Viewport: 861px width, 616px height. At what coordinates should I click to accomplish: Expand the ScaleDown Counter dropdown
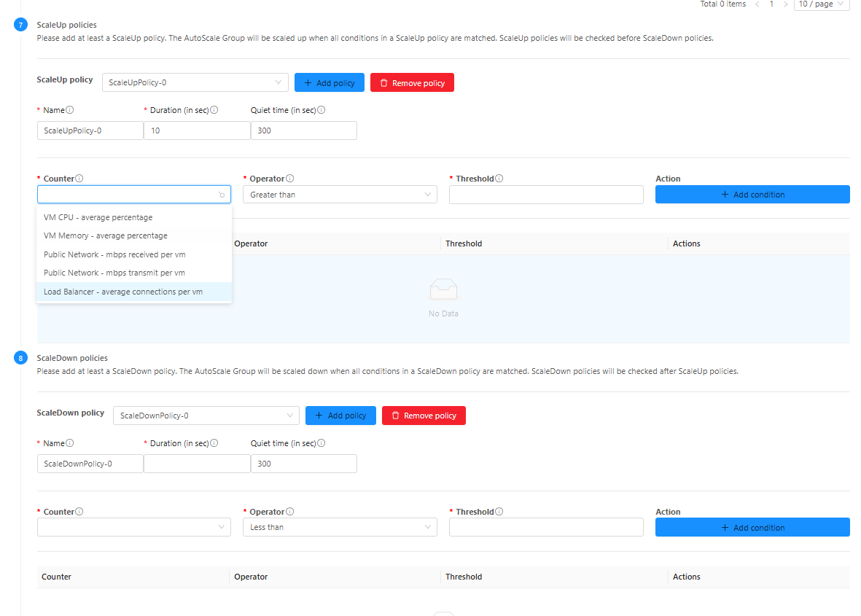[134, 527]
